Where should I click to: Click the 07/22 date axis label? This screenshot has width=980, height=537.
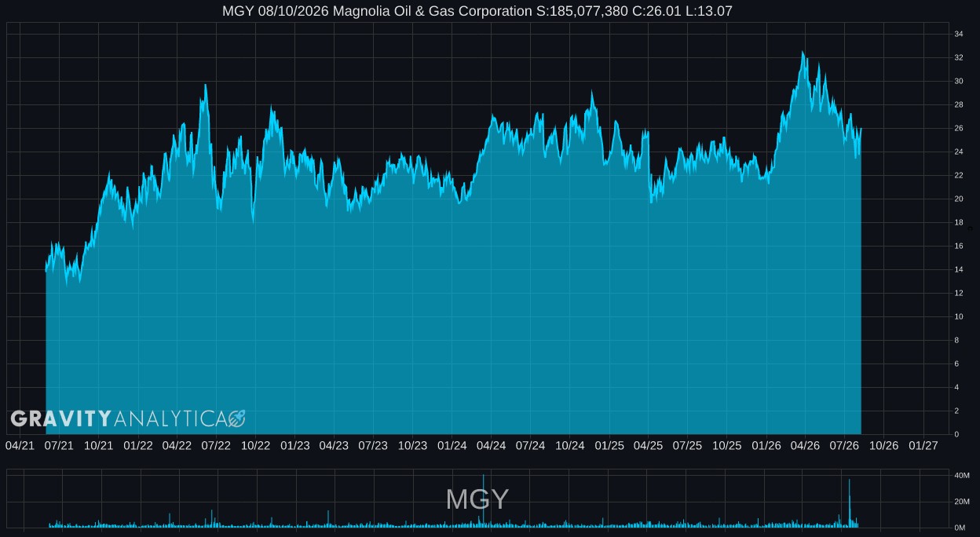tap(216, 445)
